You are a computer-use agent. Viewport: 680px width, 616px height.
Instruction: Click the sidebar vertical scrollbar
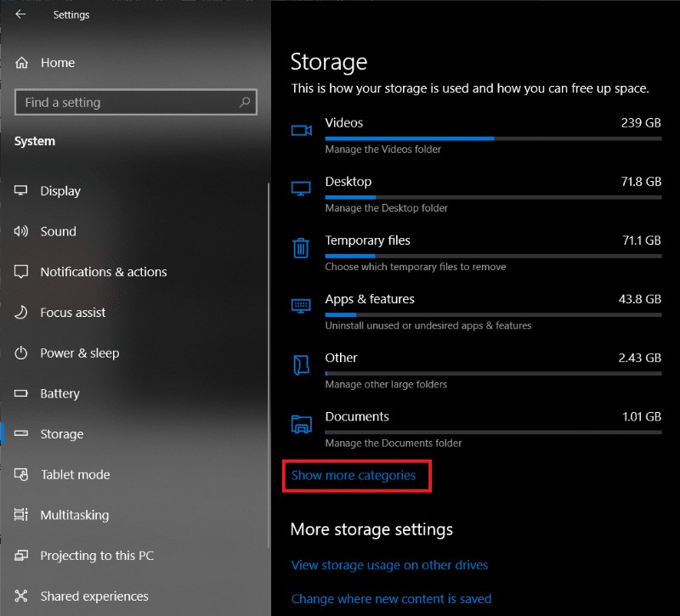tap(269, 365)
